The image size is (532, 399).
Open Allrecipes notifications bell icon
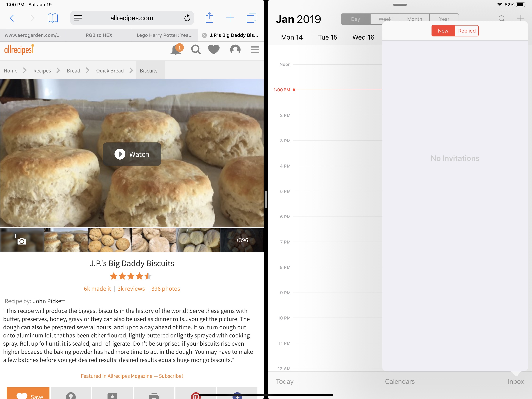point(176,49)
